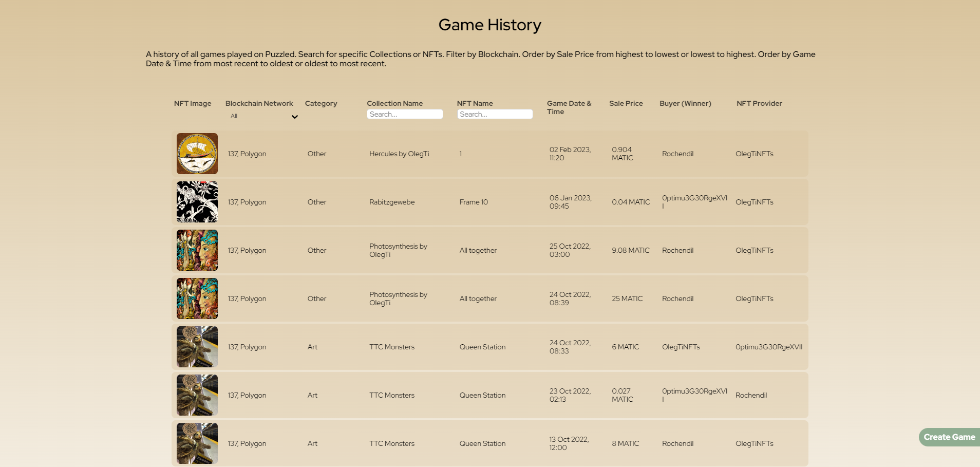Select the NFT Provider column header
The height and width of the screenshot is (467, 980).
pos(759,103)
